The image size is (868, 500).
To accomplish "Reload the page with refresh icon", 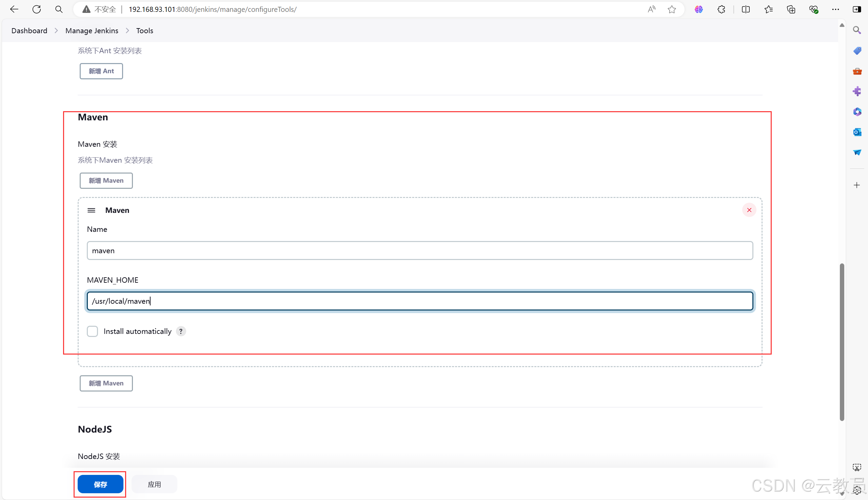I will pyautogui.click(x=37, y=9).
